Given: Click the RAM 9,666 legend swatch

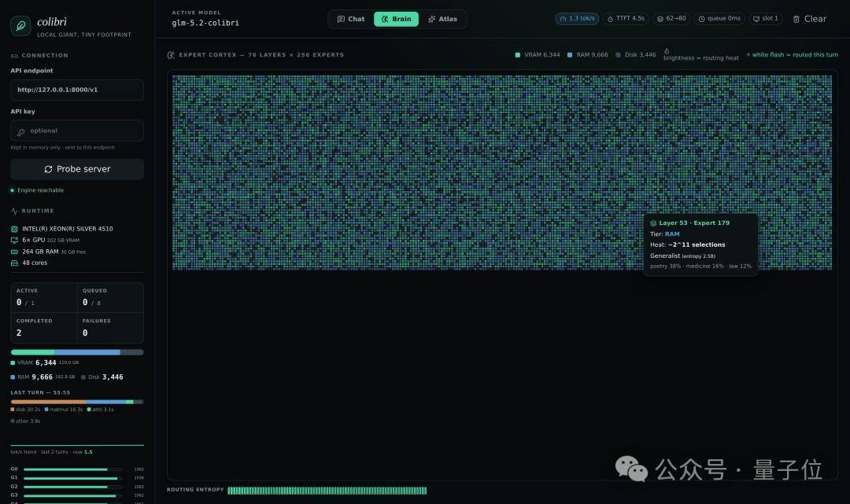Looking at the screenshot, I should point(570,55).
